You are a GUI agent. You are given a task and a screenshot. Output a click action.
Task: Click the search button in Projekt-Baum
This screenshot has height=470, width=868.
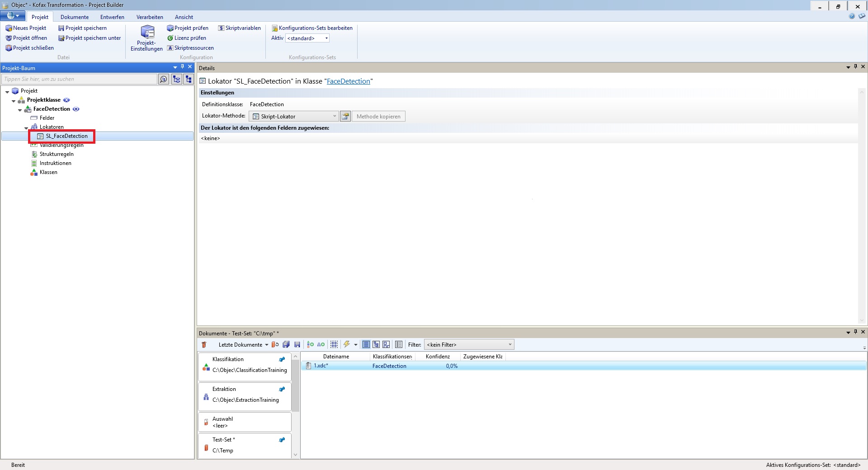click(164, 79)
